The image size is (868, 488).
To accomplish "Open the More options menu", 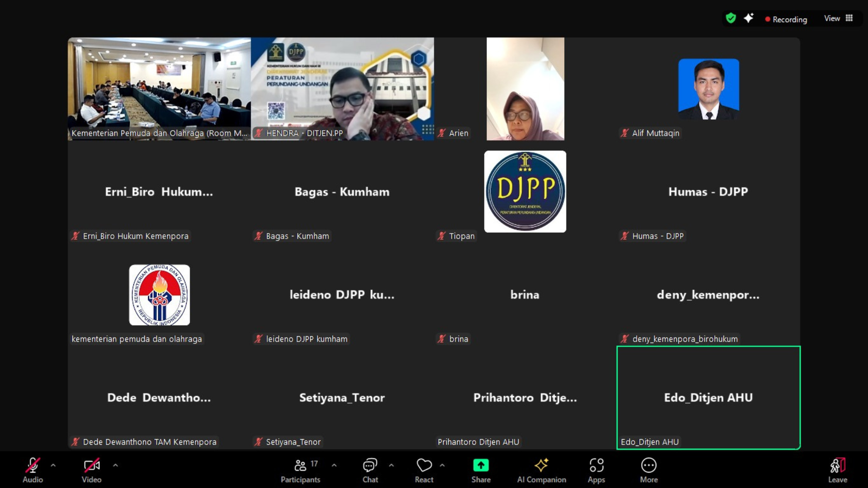I will [649, 470].
